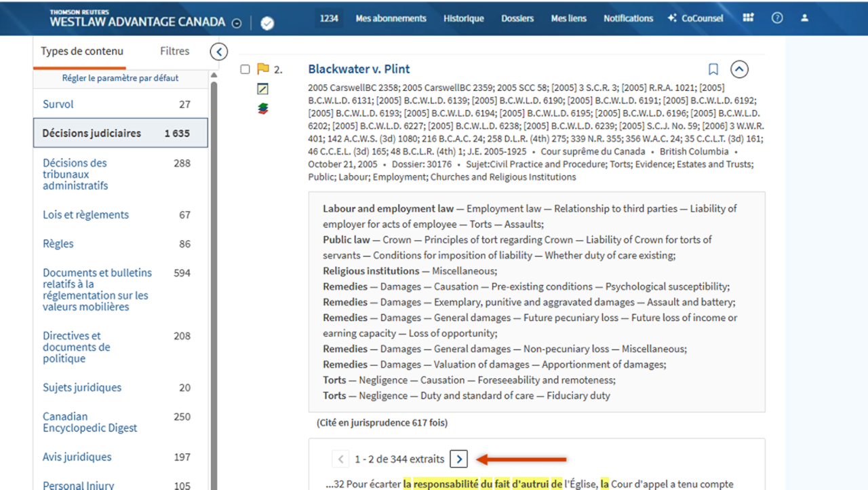Click the sidebar vertical scrollbar
868x490 pixels.
click(x=214, y=271)
